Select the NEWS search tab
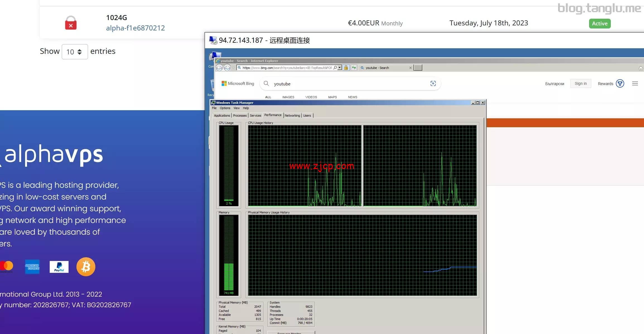The image size is (644, 334). (x=353, y=97)
